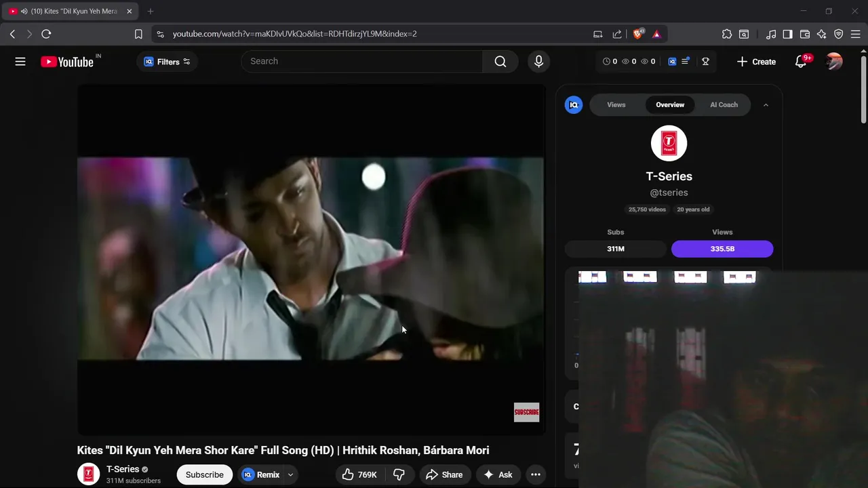Click the SUBSCRIBE watermark on video

pos(526,412)
